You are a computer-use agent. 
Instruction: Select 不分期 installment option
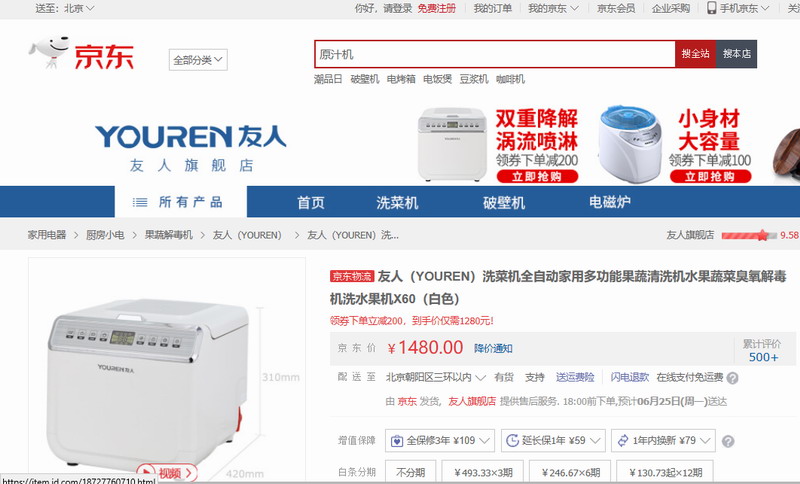[x=410, y=472]
